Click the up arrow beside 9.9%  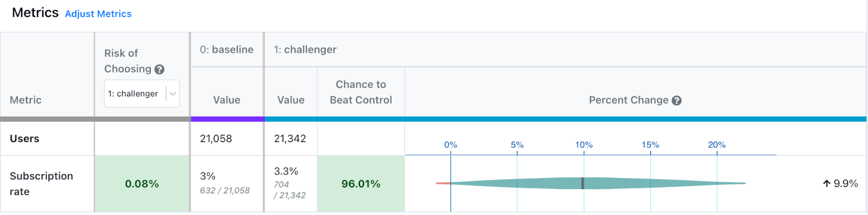click(x=827, y=184)
